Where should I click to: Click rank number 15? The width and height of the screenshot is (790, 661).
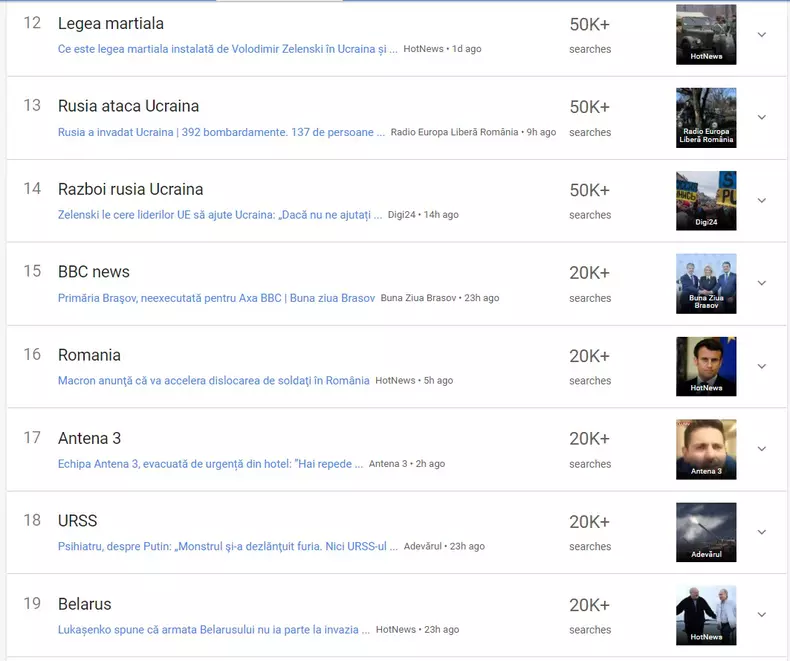(32, 271)
